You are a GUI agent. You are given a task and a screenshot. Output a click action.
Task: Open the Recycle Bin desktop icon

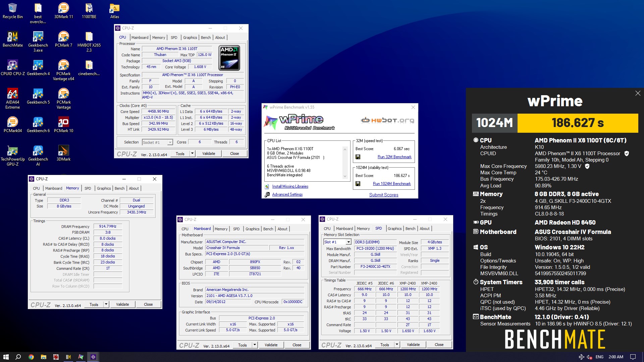pyautogui.click(x=12, y=11)
